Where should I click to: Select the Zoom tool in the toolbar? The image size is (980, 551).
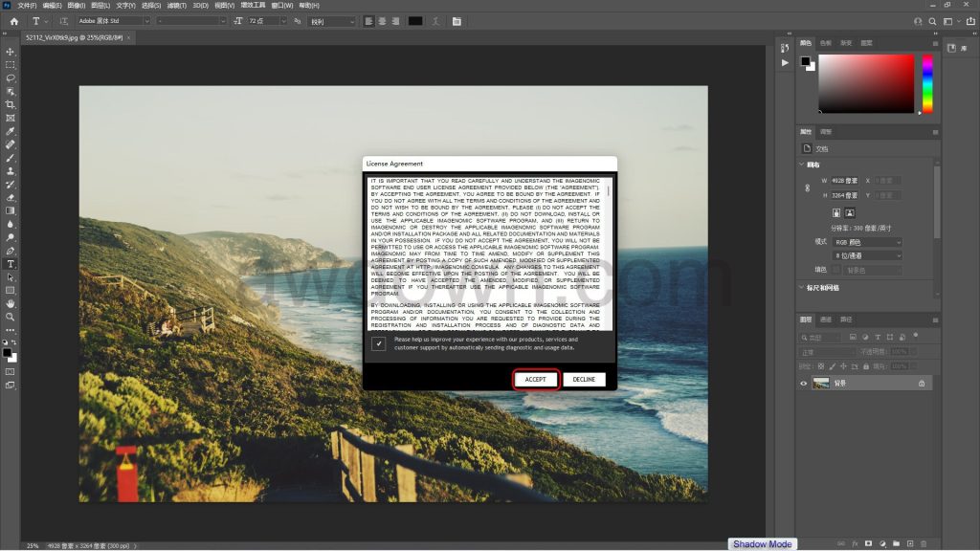tap(11, 317)
